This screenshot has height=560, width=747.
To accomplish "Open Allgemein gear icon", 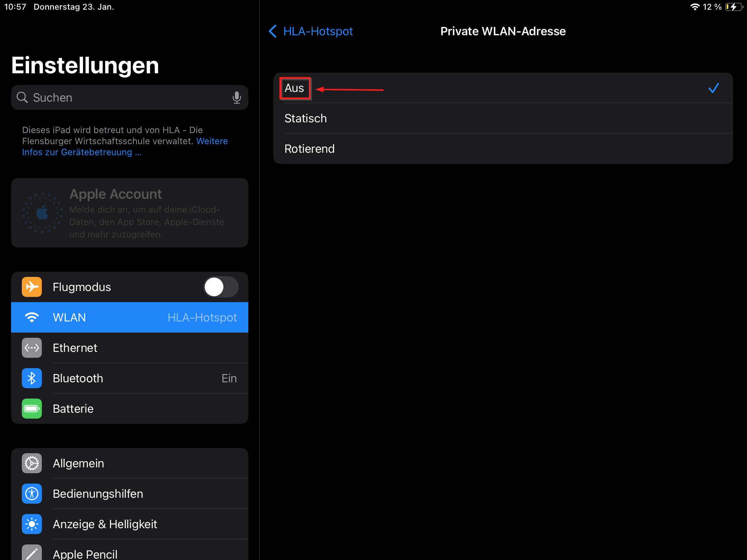I will tap(32, 463).
